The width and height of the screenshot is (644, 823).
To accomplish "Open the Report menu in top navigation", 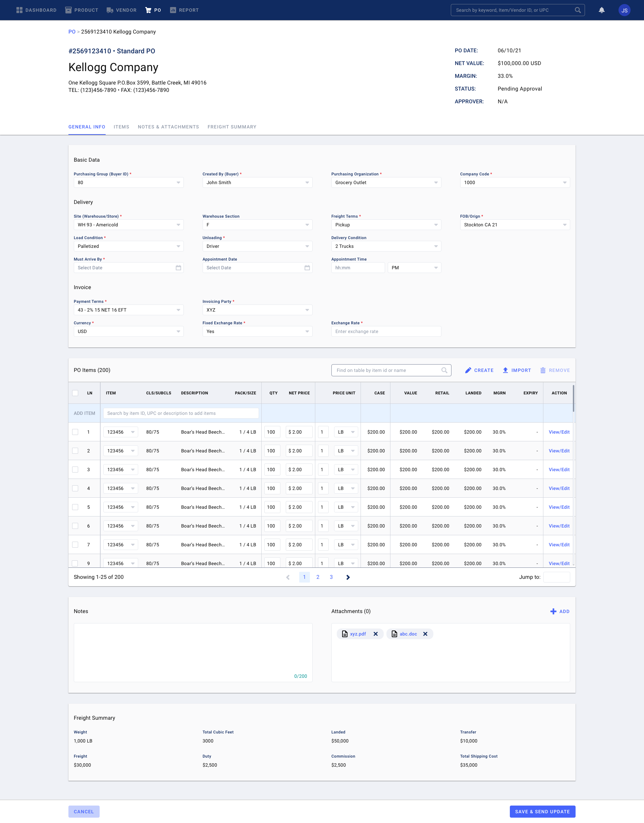I will coord(184,10).
